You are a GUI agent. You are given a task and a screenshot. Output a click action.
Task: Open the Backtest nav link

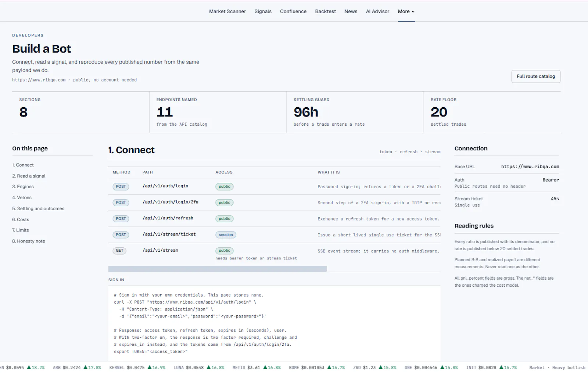(325, 11)
